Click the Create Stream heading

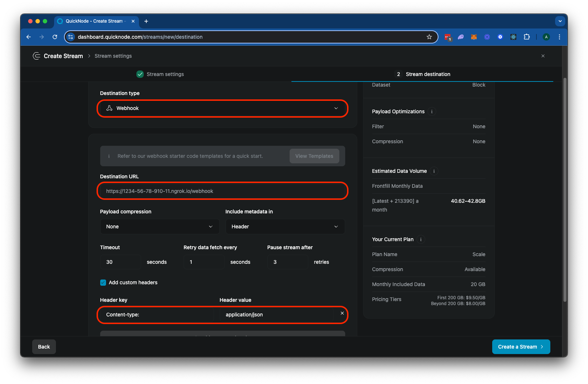[x=63, y=56]
